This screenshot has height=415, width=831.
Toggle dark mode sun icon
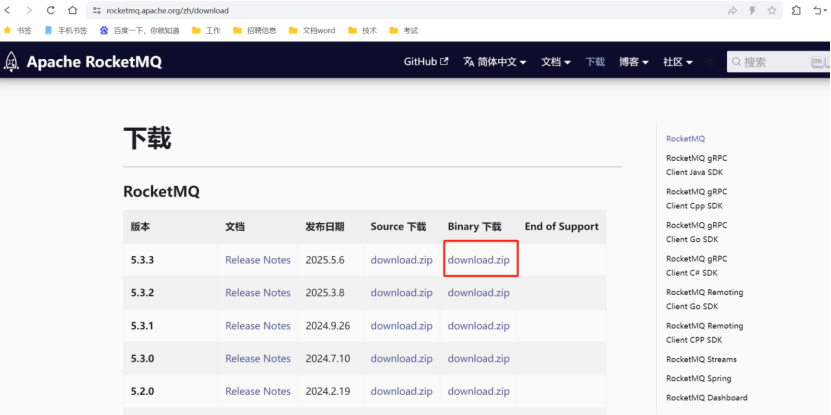pyautogui.click(x=710, y=62)
